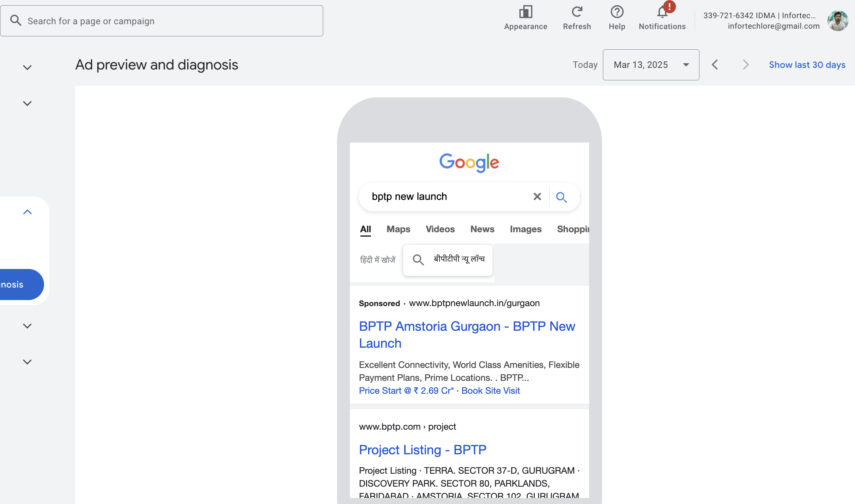Image resolution: width=855 pixels, height=504 pixels.
Task: Click the Refresh icon
Action: [577, 12]
